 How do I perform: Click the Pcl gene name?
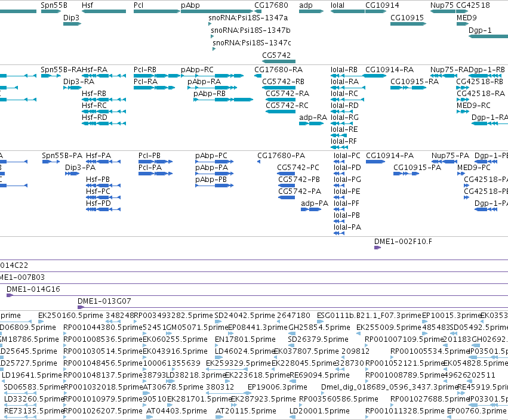(x=138, y=5)
